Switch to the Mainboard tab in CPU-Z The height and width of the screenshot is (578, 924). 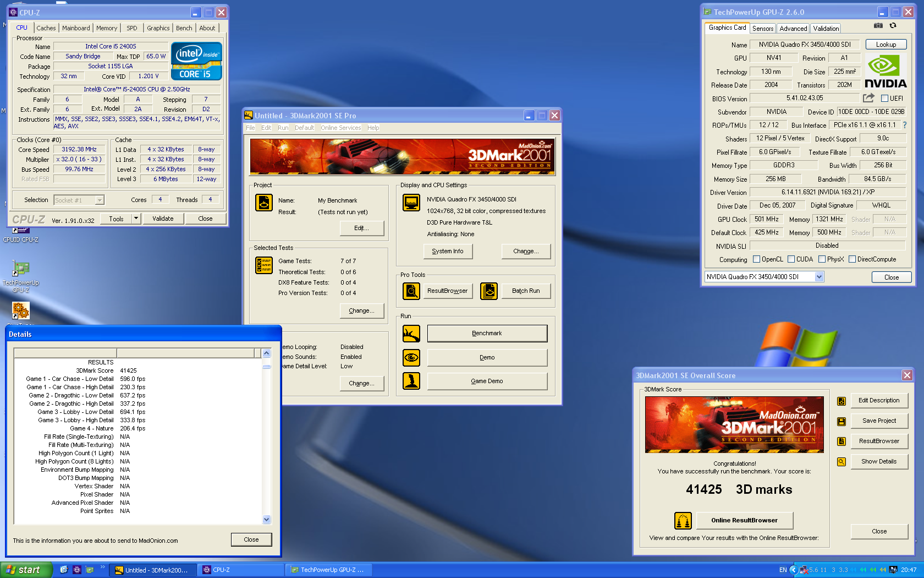tap(76, 28)
